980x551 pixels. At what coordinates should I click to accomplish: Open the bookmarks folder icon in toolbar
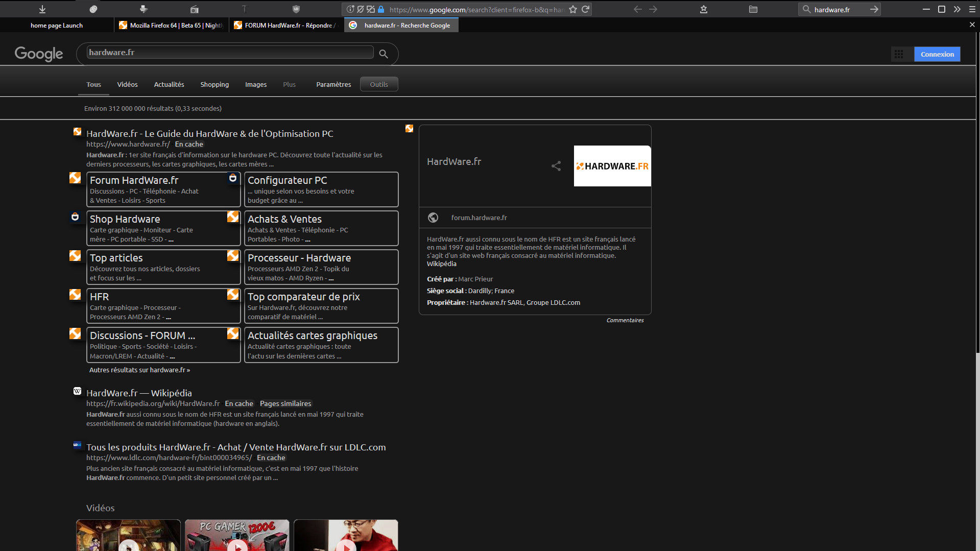(753, 9)
